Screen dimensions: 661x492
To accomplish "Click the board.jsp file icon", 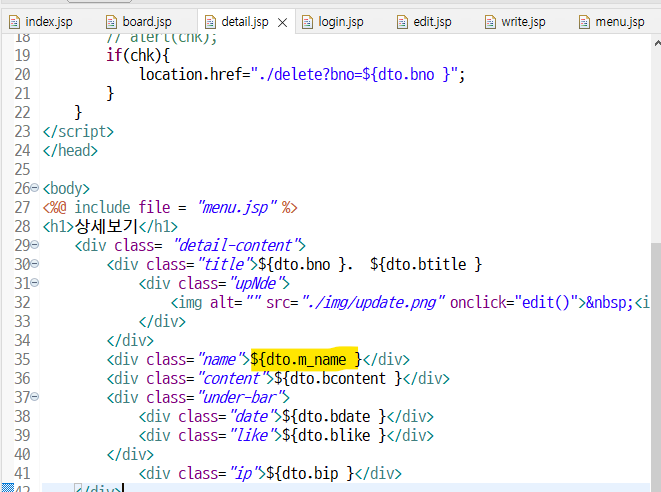I will click(x=111, y=22).
